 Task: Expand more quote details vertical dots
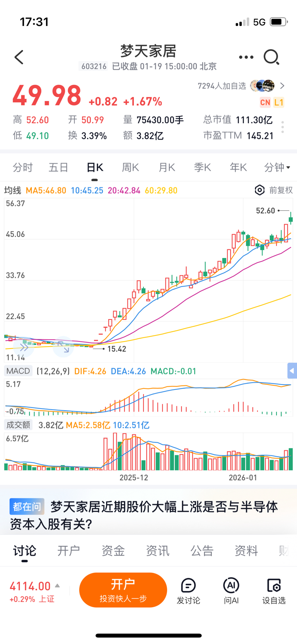tap(283, 127)
